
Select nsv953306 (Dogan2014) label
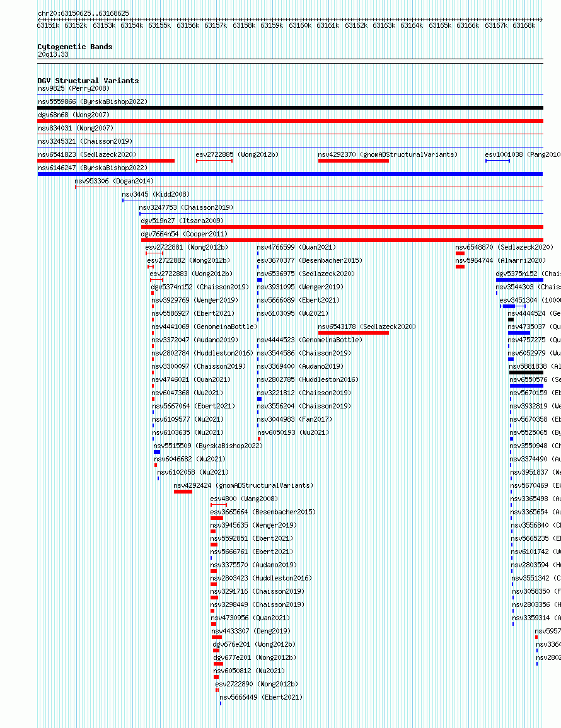click(114, 181)
